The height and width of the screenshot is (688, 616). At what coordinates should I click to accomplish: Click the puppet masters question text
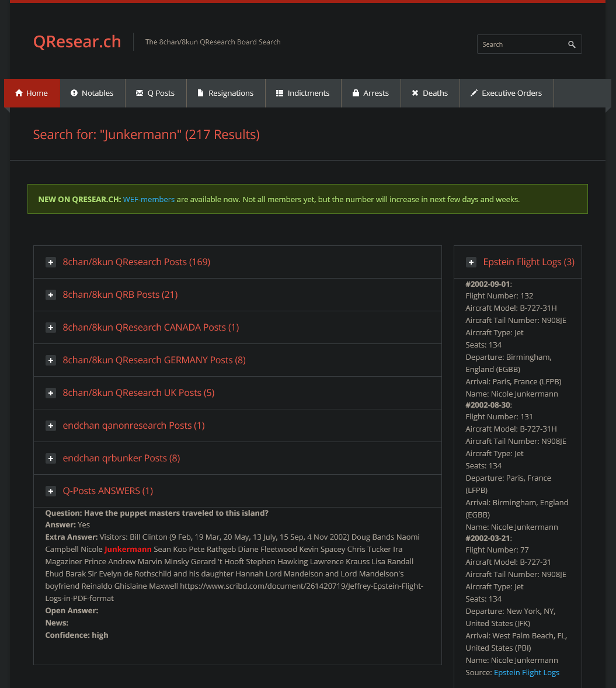(x=156, y=513)
